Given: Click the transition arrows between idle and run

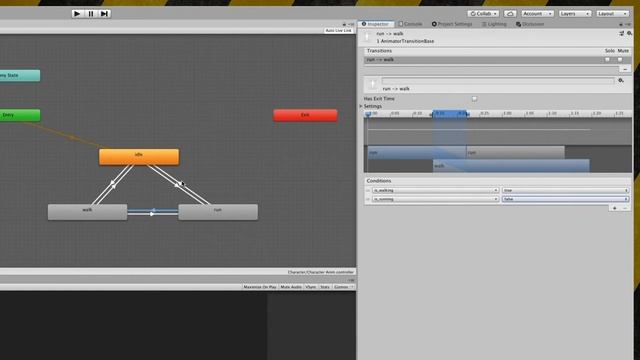Looking at the screenshot, I should (x=178, y=184).
